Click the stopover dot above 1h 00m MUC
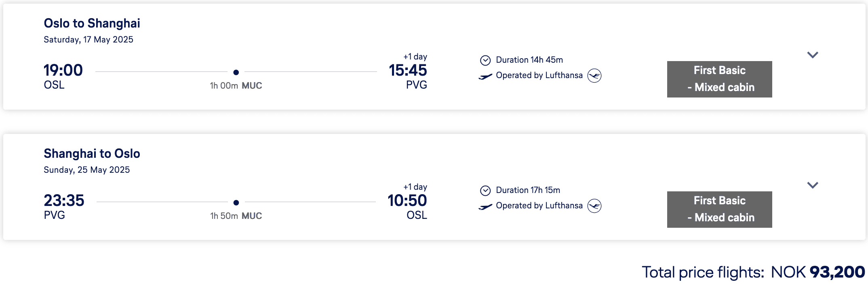This screenshot has height=284, width=868. (x=236, y=72)
